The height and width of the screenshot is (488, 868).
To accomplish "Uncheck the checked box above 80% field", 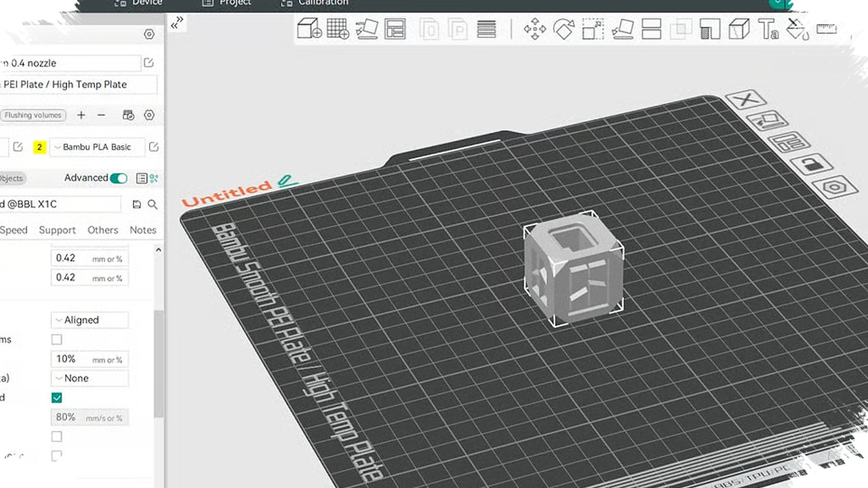I will point(57,398).
